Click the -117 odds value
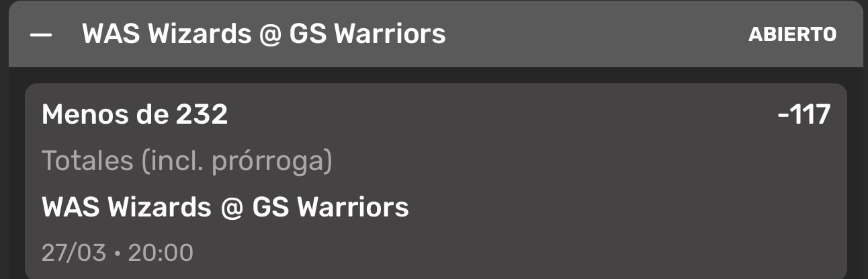 (804, 116)
